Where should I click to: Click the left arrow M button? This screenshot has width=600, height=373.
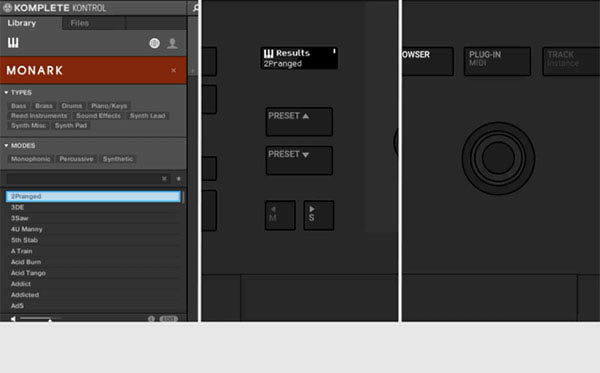(x=280, y=215)
